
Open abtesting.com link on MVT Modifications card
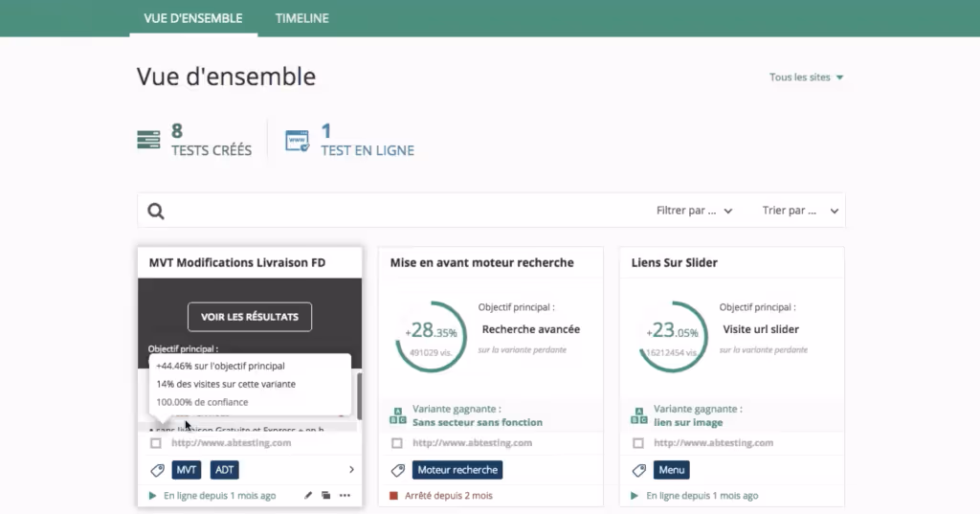pos(232,443)
